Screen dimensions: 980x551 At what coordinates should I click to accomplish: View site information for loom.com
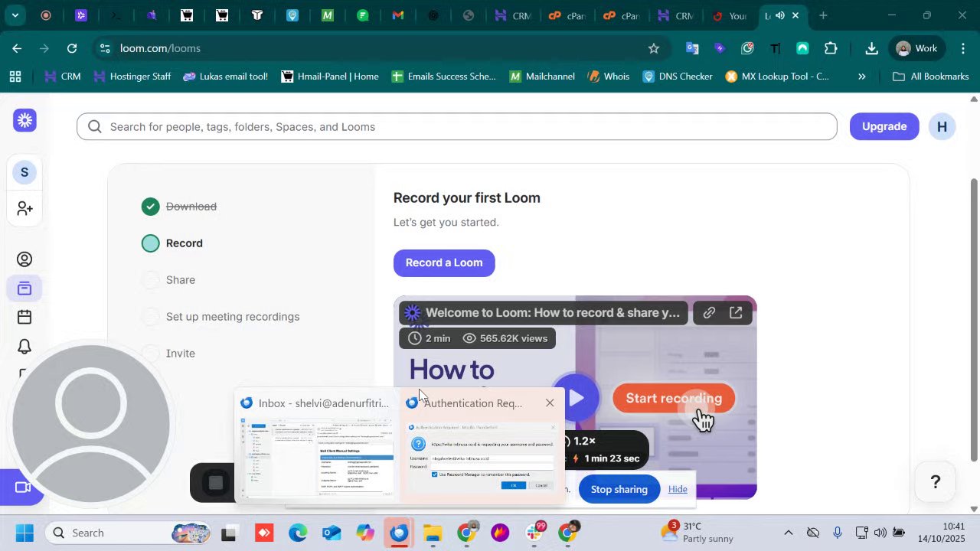105,48
